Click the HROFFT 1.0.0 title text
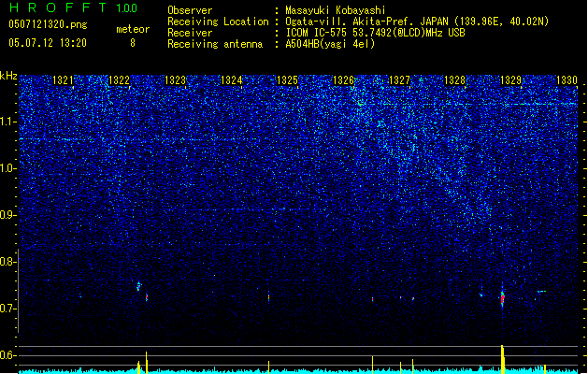Image resolution: width=588 pixels, height=374 pixels. 74,7
